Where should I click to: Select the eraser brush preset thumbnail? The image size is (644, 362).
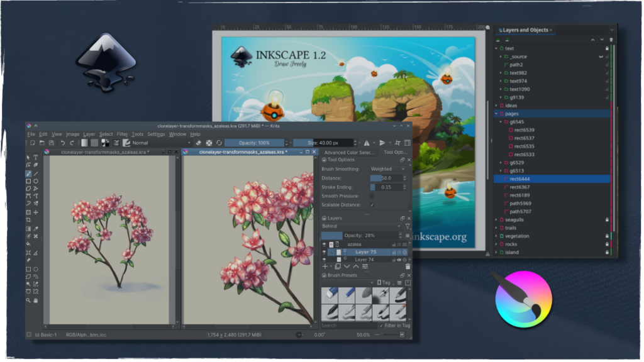[330, 295]
